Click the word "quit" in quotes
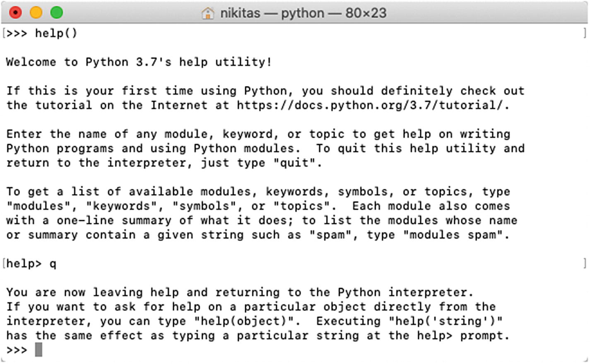 295,163
